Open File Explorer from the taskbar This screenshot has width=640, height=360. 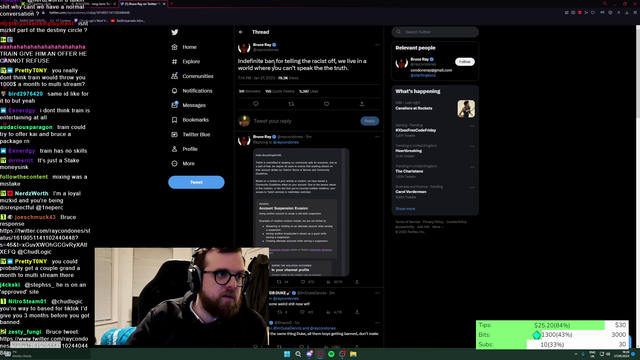tap(353, 354)
